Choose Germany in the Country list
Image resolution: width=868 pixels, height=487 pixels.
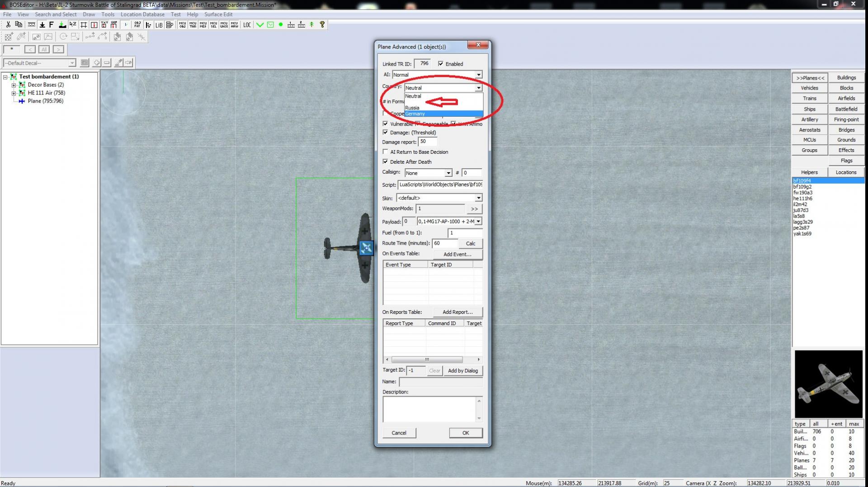[443, 113]
